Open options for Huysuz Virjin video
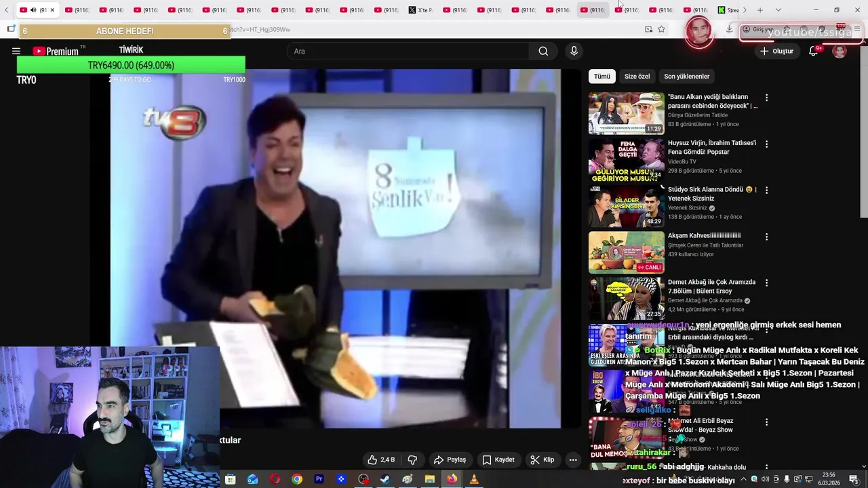The image size is (868, 488). tap(767, 144)
